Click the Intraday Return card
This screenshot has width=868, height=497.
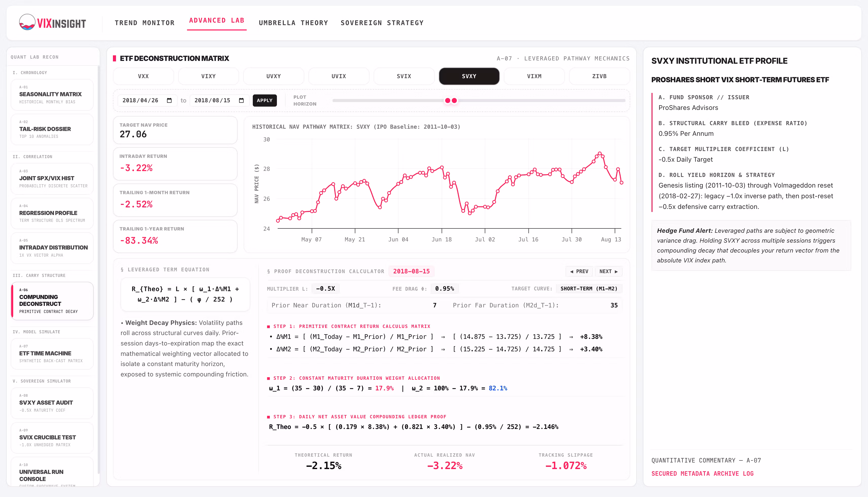tap(175, 164)
